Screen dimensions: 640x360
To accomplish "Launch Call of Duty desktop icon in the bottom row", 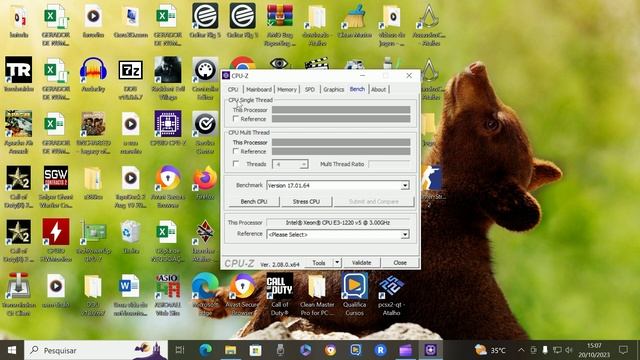I will coord(280,295).
